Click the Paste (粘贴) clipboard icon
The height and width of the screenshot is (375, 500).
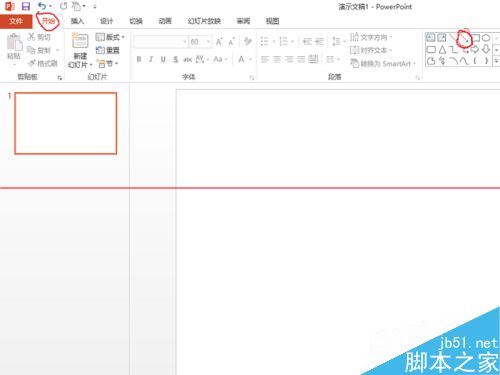tap(14, 42)
